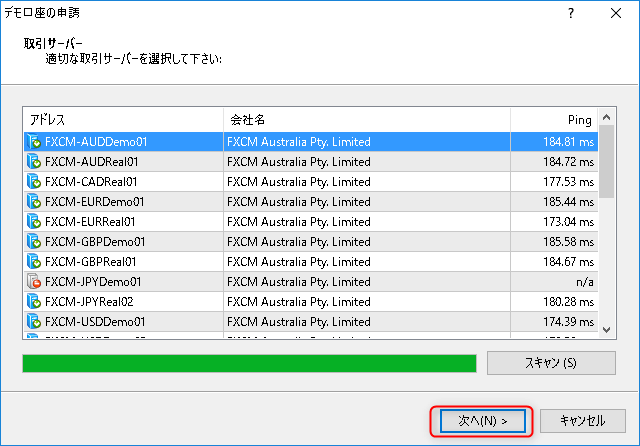Sort by the アドレス column header
This screenshot has width=640, height=446.
click(x=123, y=120)
